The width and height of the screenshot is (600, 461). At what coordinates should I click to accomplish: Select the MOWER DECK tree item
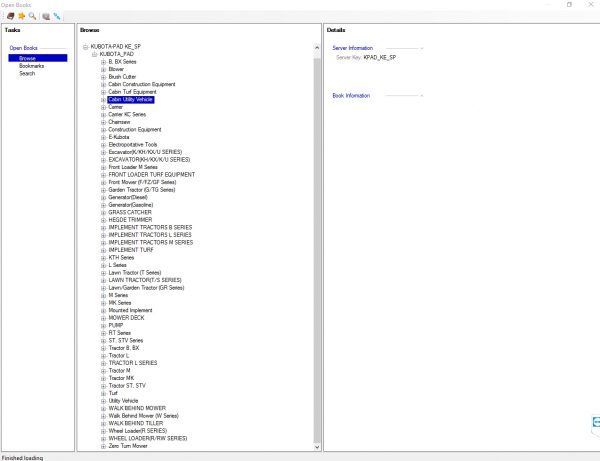pyautogui.click(x=126, y=318)
